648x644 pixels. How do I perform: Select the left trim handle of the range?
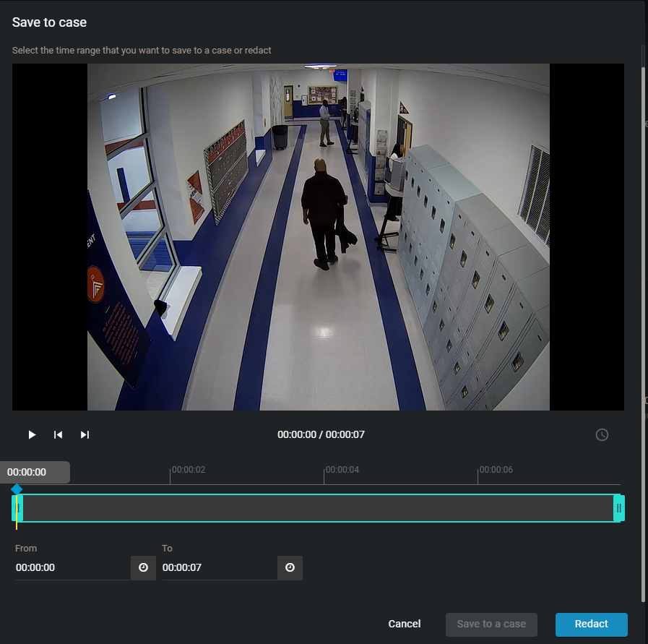coord(17,508)
